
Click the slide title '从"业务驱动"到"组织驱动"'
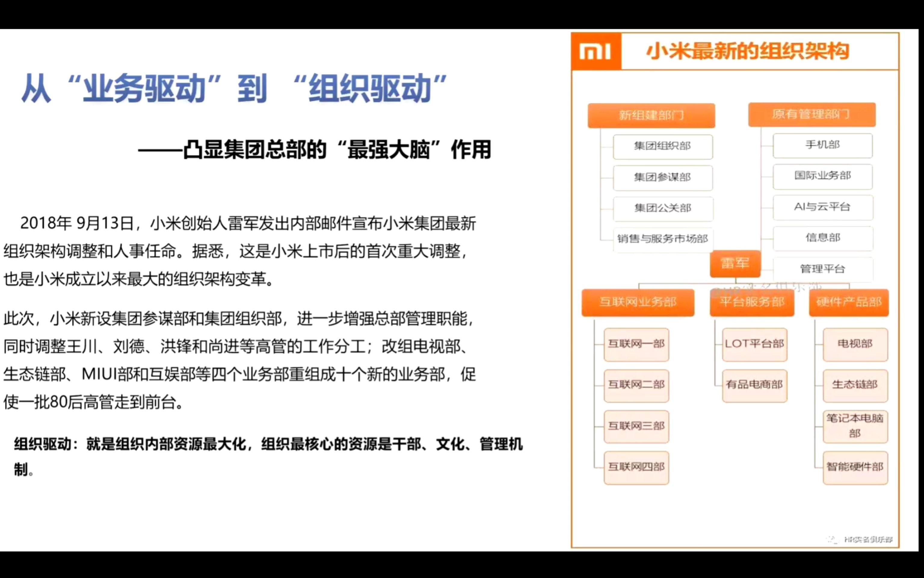pos(234,88)
